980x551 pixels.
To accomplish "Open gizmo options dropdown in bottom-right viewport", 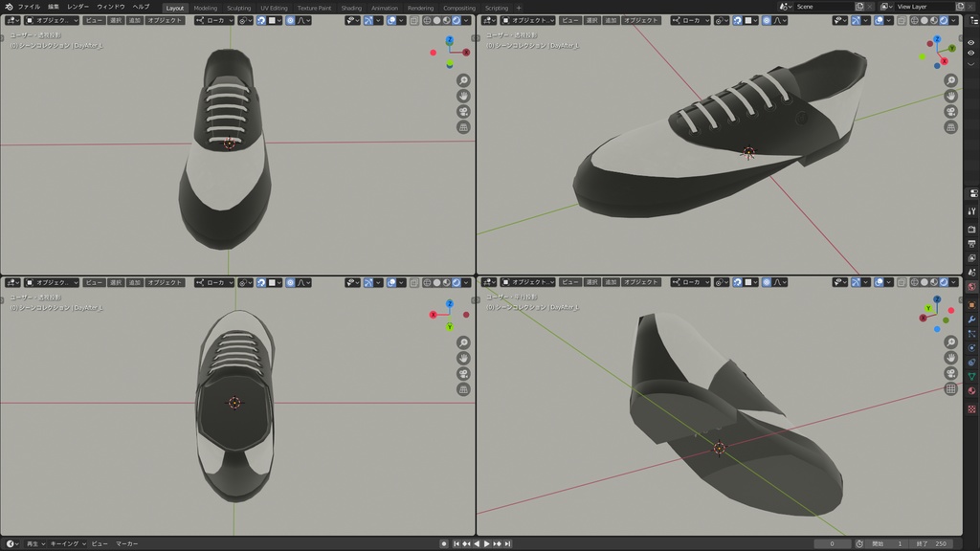I will (x=865, y=282).
